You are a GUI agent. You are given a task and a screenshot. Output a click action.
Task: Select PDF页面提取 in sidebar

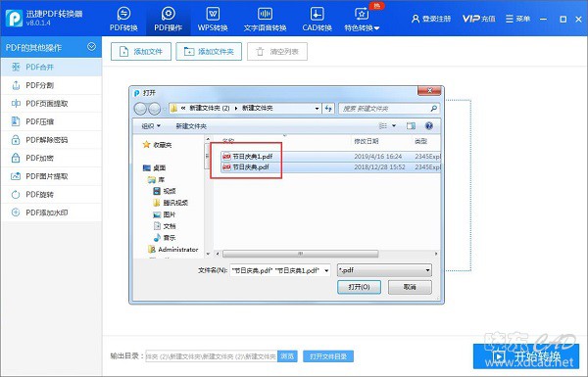click(51, 104)
